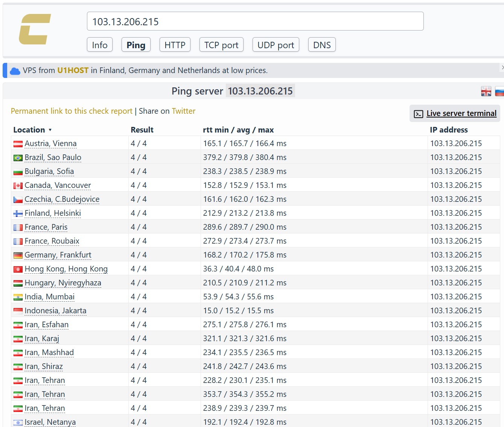
Task: Sort by the Location column arrow
Action: 50,130
